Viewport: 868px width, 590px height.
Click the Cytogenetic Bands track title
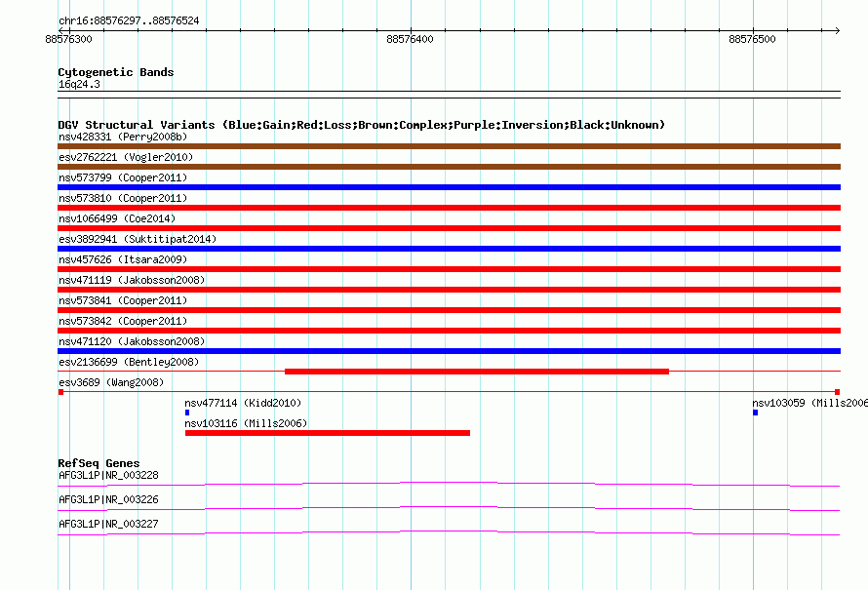point(116,72)
